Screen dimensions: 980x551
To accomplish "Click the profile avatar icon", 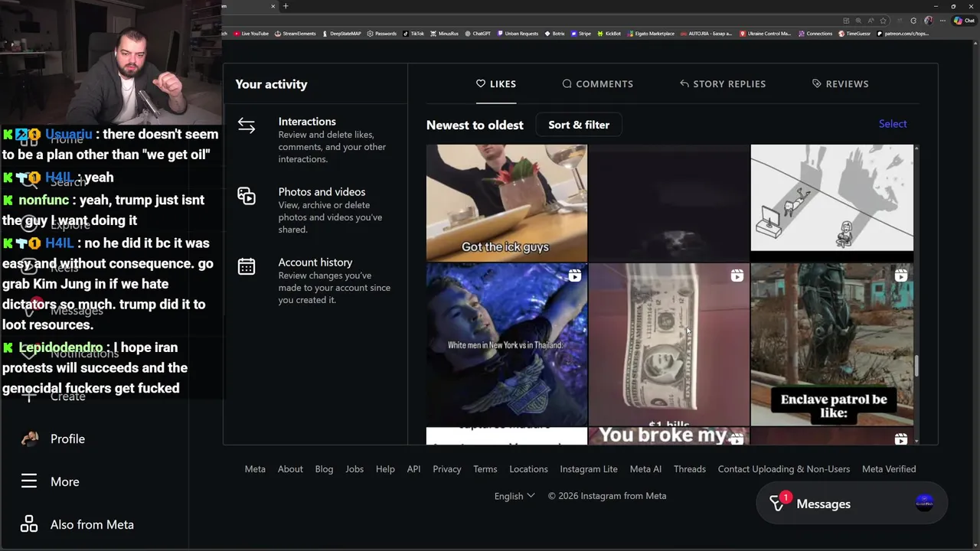I will click(29, 439).
